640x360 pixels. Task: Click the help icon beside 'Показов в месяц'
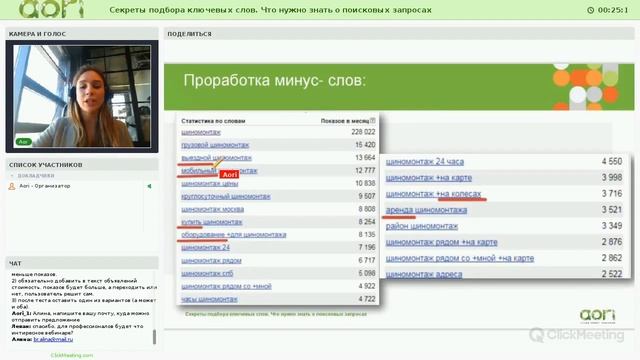click(x=373, y=120)
